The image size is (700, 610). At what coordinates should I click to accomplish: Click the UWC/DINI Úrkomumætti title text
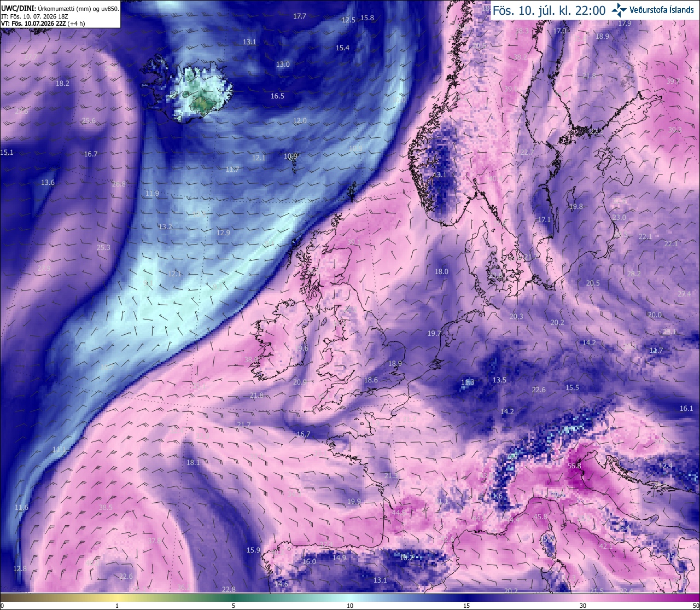(60, 9)
